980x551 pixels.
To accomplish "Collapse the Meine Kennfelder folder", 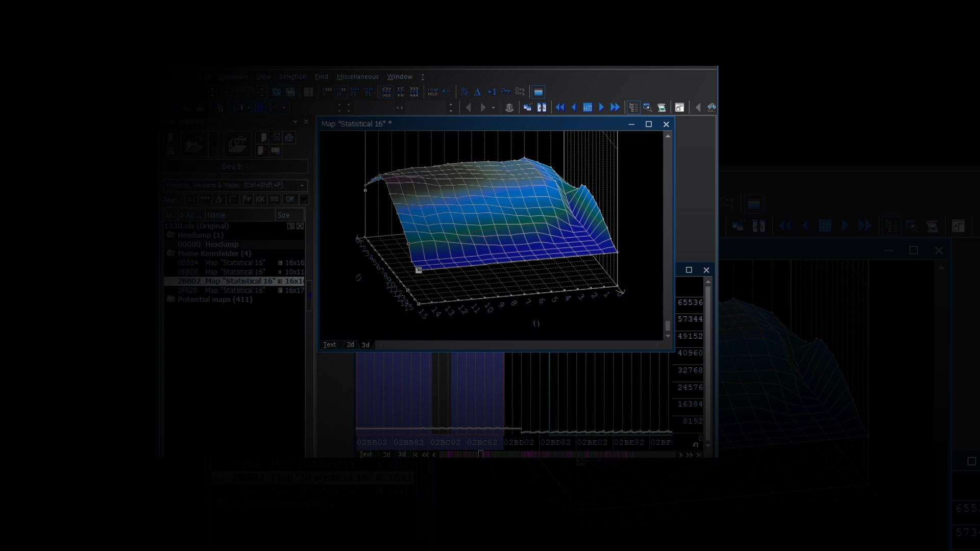I will 171,254.
